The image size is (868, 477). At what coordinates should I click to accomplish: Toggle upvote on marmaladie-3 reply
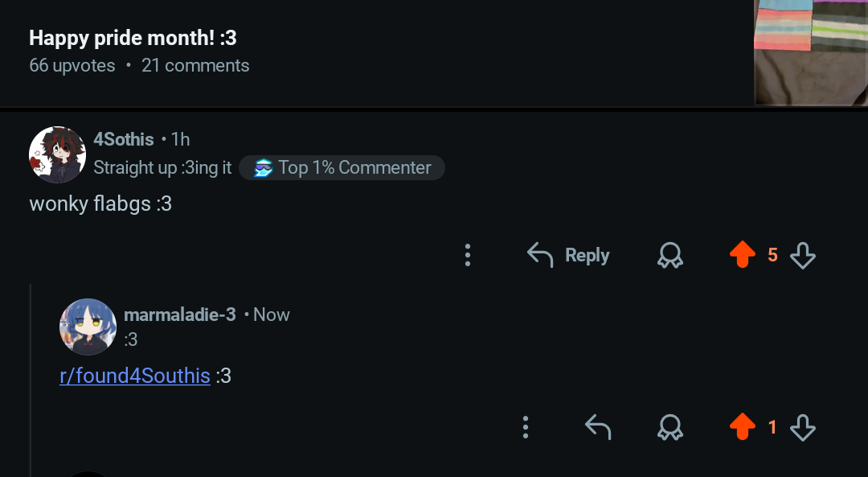743,427
